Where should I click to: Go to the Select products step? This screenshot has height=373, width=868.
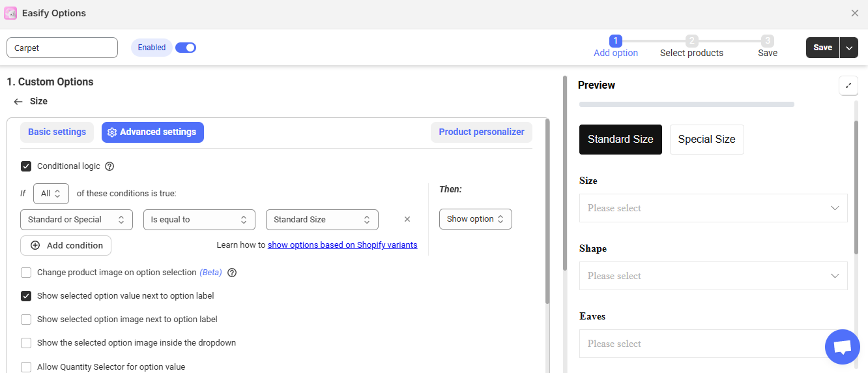coord(691,47)
